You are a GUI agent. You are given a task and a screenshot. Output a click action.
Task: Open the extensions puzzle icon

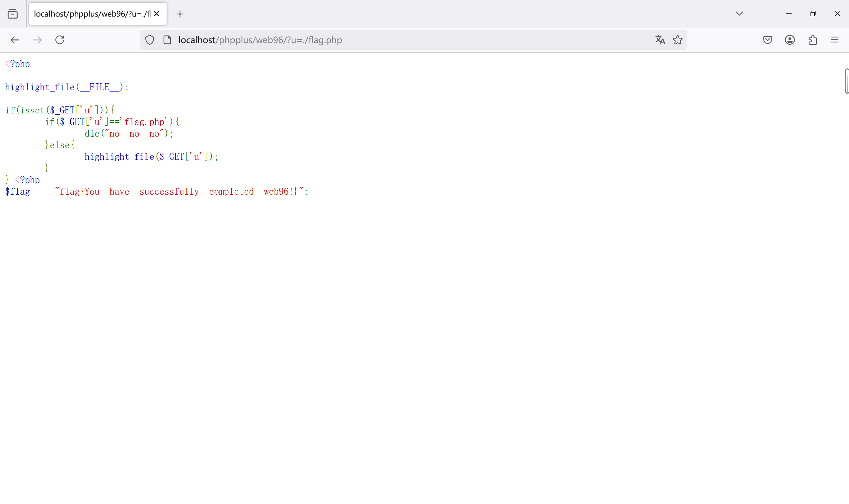[812, 40]
